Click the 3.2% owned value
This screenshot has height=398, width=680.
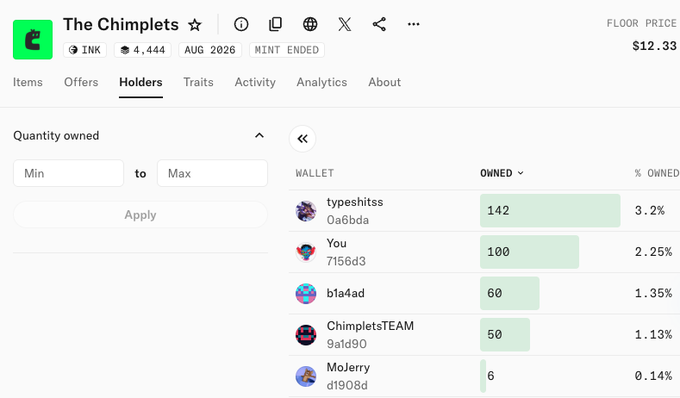click(x=650, y=211)
